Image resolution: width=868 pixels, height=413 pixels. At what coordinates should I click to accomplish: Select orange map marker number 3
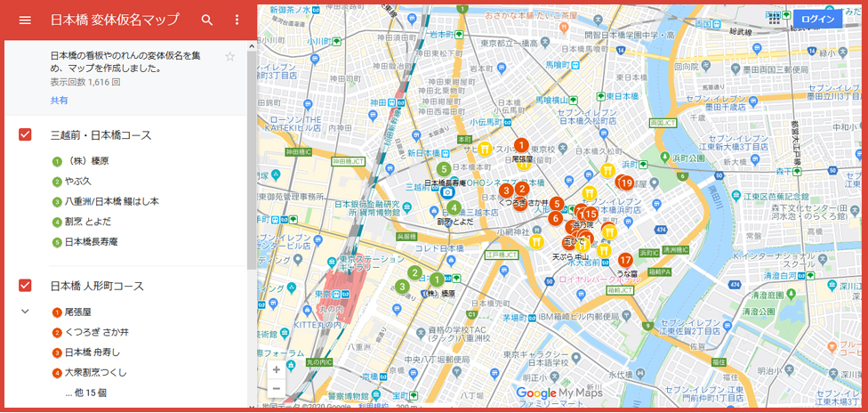click(505, 190)
